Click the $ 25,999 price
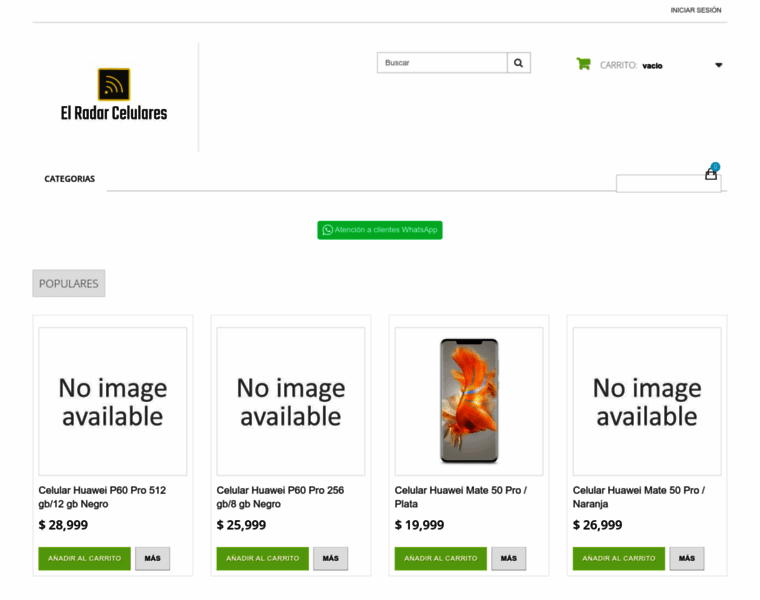The width and height of the screenshot is (760, 600). pyautogui.click(x=241, y=525)
